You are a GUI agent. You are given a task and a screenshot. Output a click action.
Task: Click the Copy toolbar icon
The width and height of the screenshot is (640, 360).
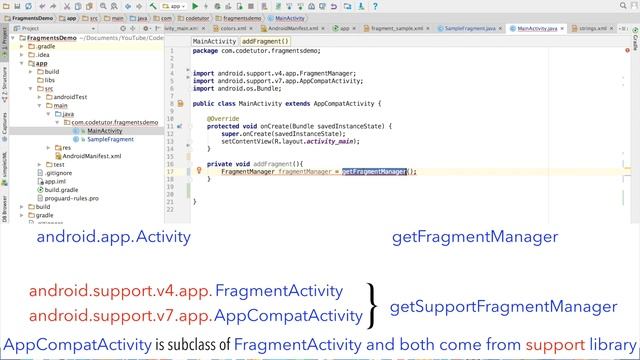coord(78,6)
